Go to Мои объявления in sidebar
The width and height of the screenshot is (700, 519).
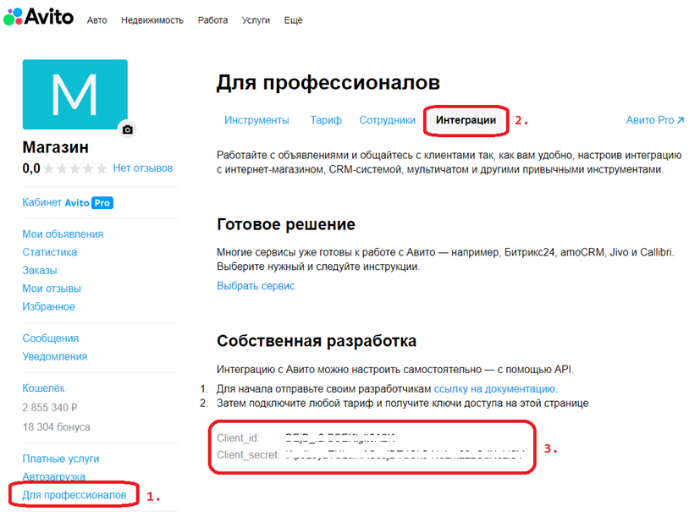(x=62, y=234)
